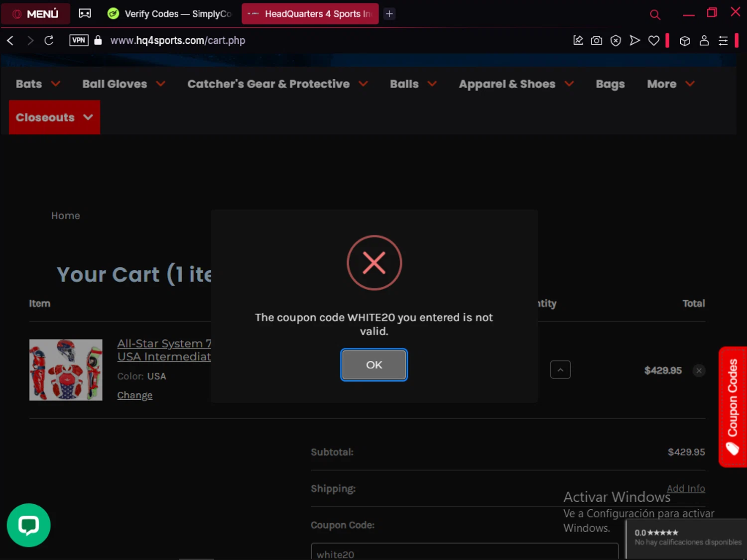The image size is (747, 560).
Task: Remove item with the x icon
Action: click(699, 370)
